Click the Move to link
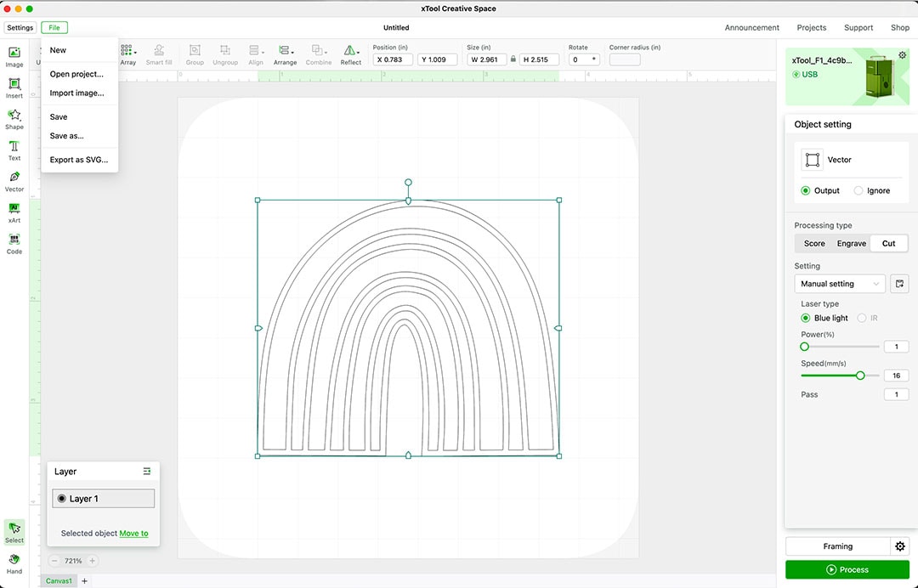The width and height of the screenshot is (918, 588). coord(133,534)
